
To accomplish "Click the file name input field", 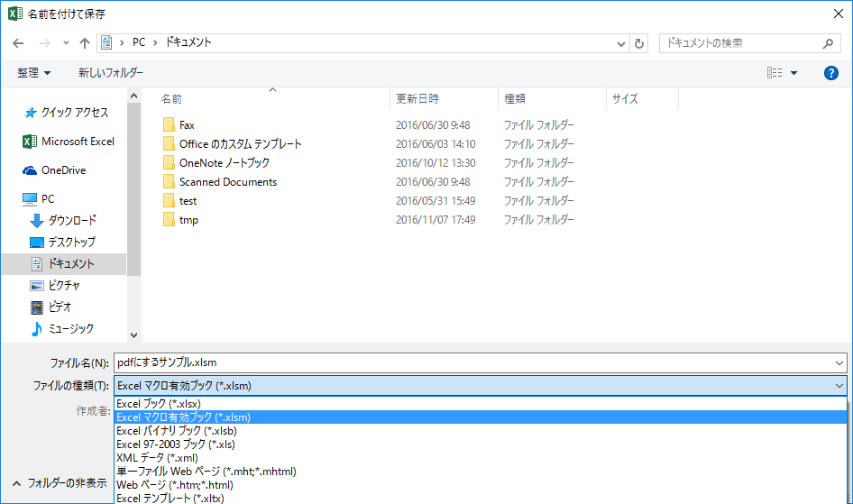I will 473,362.
